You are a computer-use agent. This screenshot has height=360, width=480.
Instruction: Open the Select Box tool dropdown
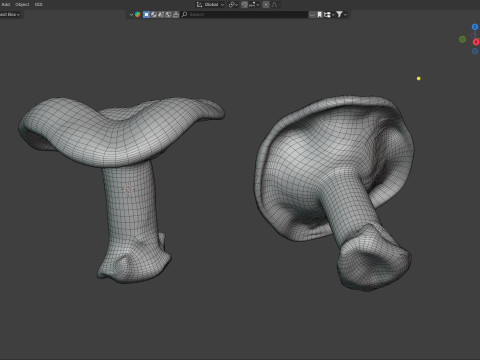[x=10, y=14]
